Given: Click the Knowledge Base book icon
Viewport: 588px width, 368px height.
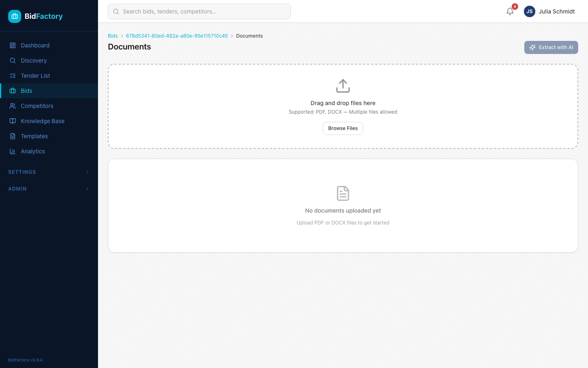Looking at the screenshot, I should pyautogui.click(x=13, y=121).
